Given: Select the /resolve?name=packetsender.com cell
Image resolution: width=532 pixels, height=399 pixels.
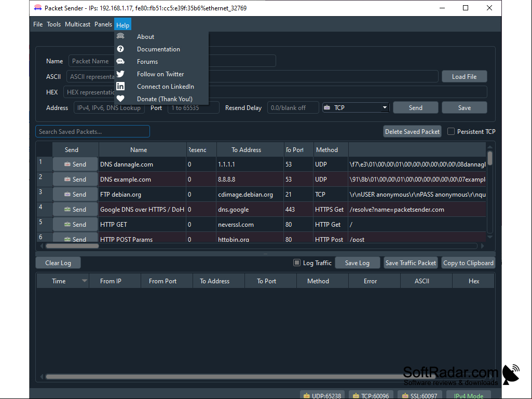Looking at the screenshot, I should tap(417, 209).
